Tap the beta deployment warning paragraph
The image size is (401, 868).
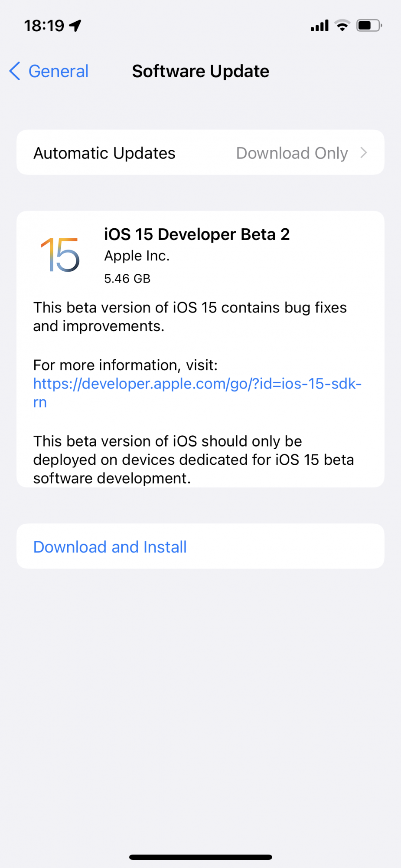(193, 460)
